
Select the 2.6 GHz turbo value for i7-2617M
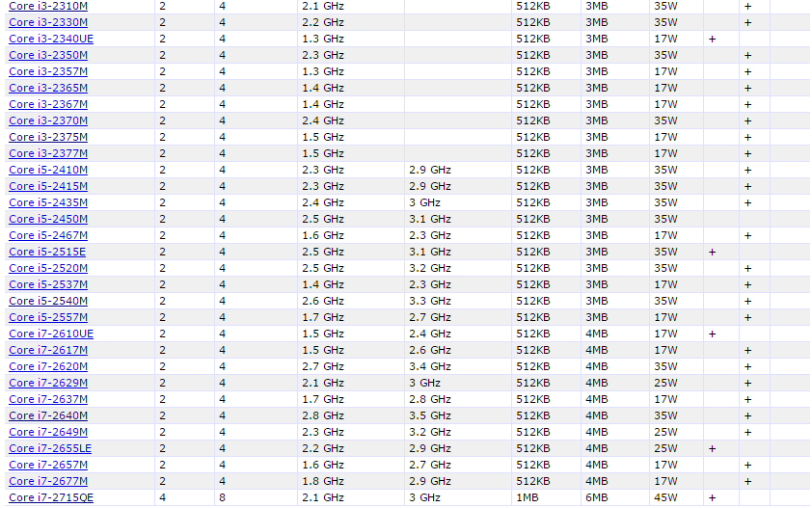tap(430, 351)
